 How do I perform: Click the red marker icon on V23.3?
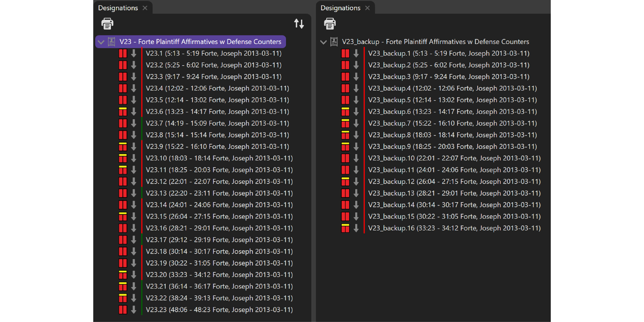click(x=123, y=77)
